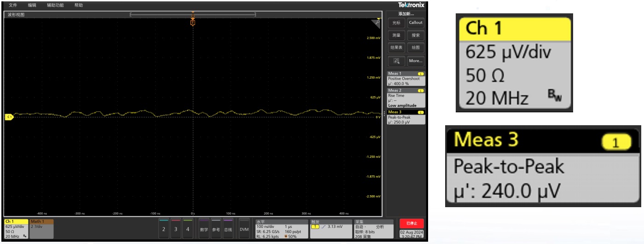Open the 帮助 menu

click(x=79, y=5)
